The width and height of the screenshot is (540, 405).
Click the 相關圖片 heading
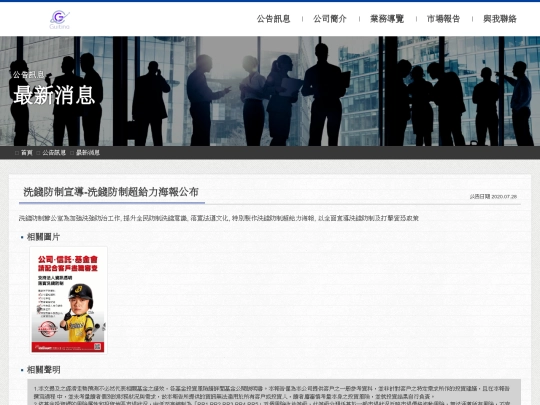(43, 237)
